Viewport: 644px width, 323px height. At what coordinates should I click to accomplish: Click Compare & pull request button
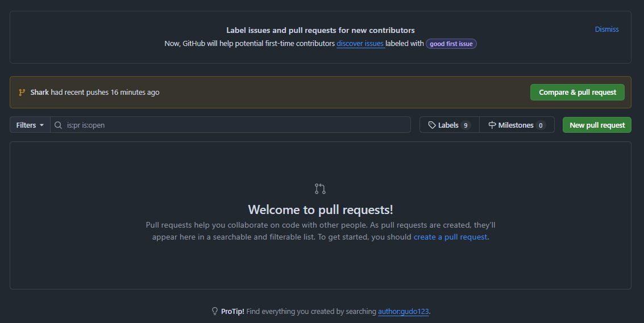pos(577,93)
